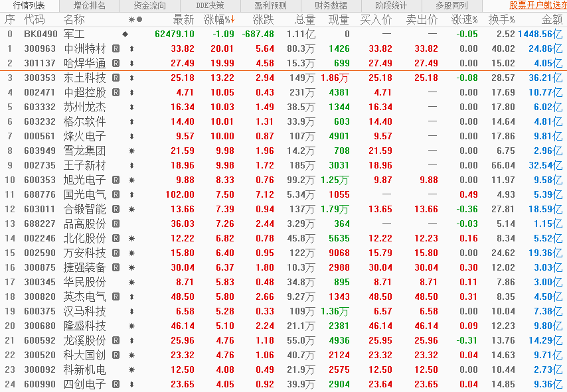Select the 军工 sector name
This screenshot has height=392, width=567.
tap(74, 34)
